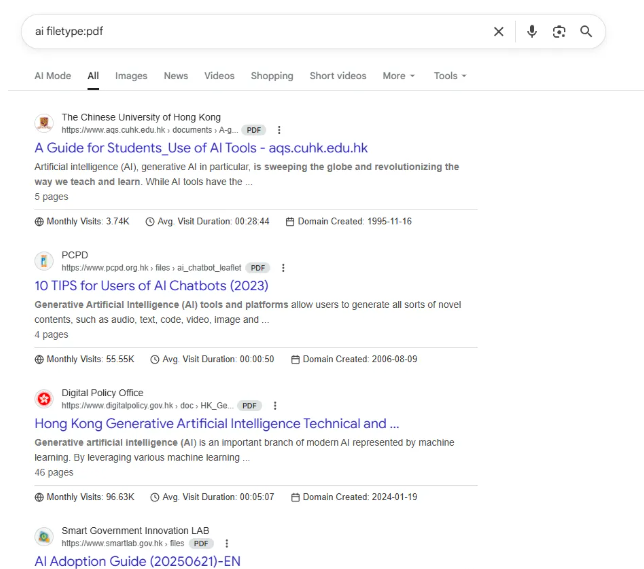Open the Short videos tab

(x=337, y=76)
